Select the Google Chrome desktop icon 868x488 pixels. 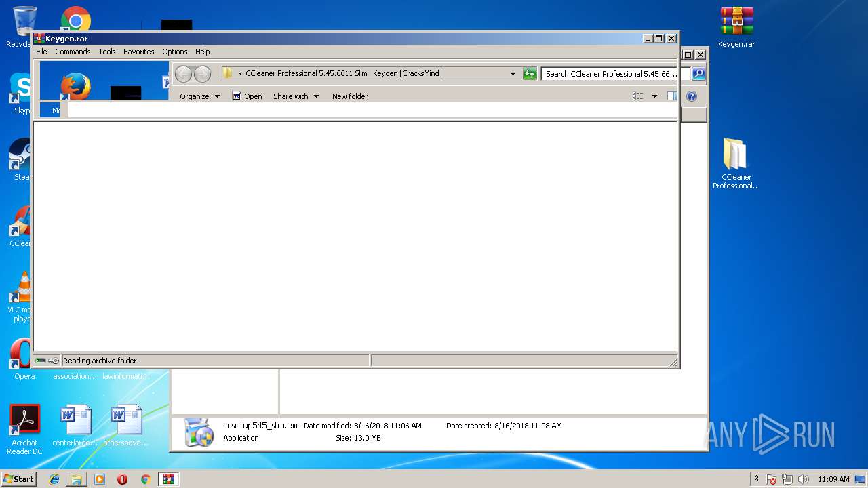point(76,19)
